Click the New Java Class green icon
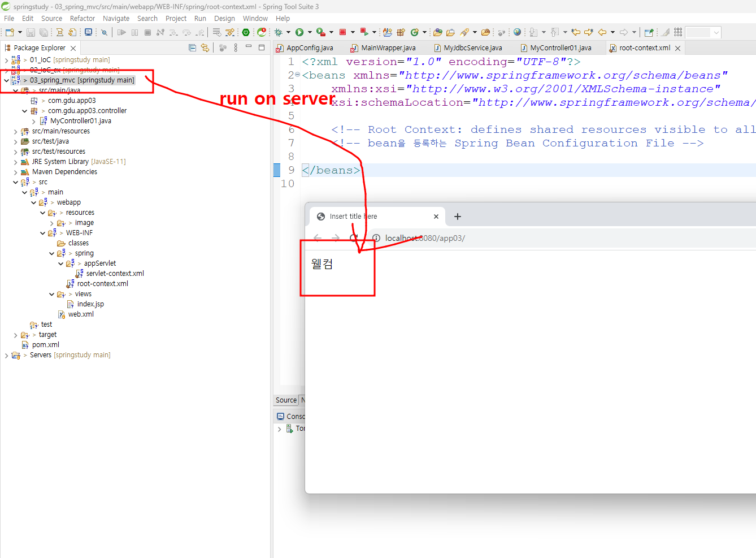Image resolution: width=756 pixels, height=558 pixels. point(414,32)
